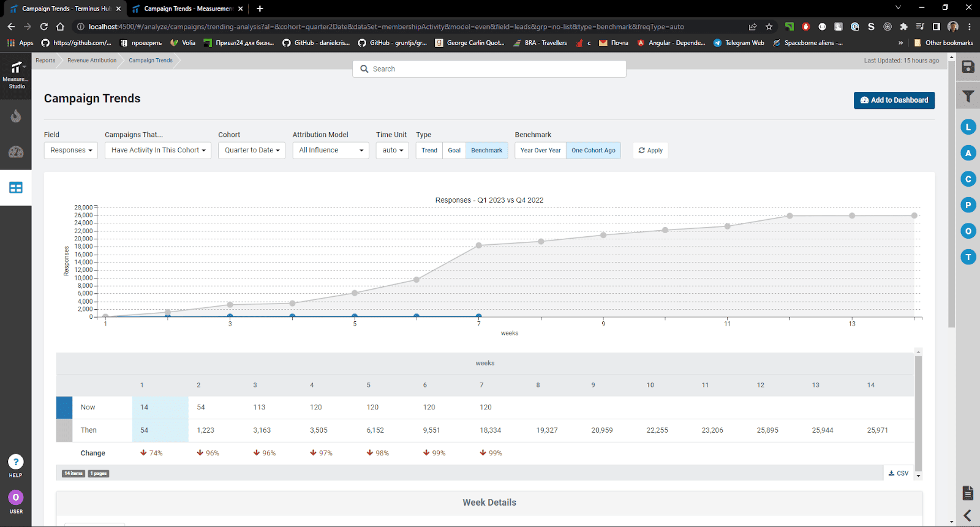Open the All Influence attribution dropdown
Screen dimensions: 980x527
click(331, 151)
